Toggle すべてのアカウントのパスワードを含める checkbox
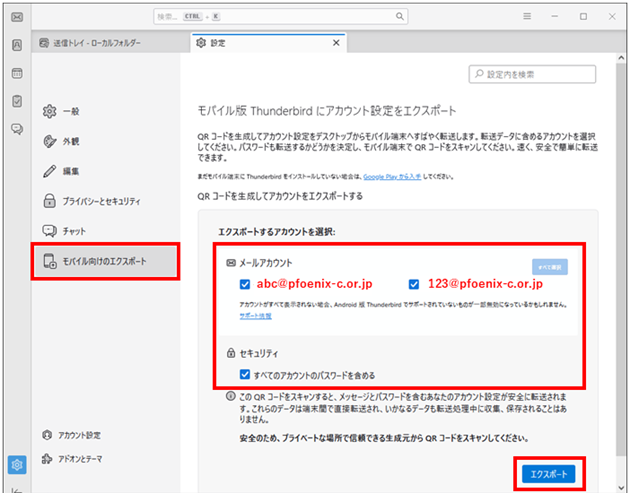This screenshot has width=630, height=493. click(x=245, y=375)
